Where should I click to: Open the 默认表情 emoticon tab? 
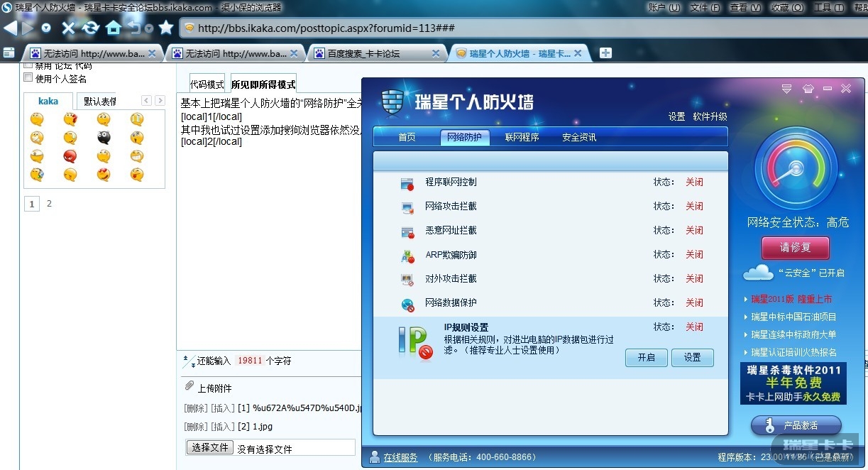[100, 102]
